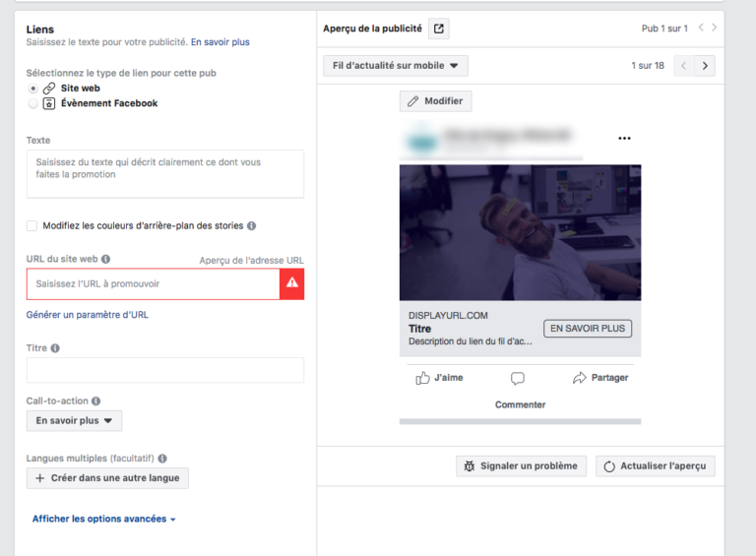Viewport: 756px width, 556px height.
Task: Click Commenter text in ad preview
Action: (520, 404)
